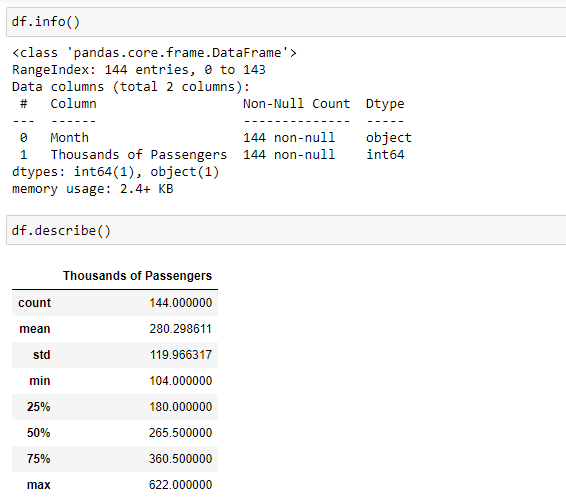Click the std value 119.966317
Image resolution: width=566 pixels, height=502 pixels.
[x=181, y=355]
